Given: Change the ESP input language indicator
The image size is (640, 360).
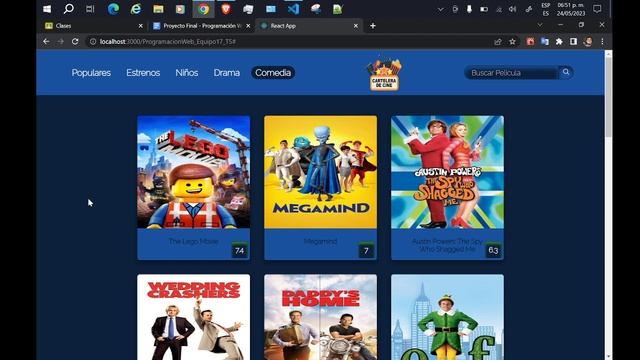Looking at the screenshot, I should pos(546,9).
